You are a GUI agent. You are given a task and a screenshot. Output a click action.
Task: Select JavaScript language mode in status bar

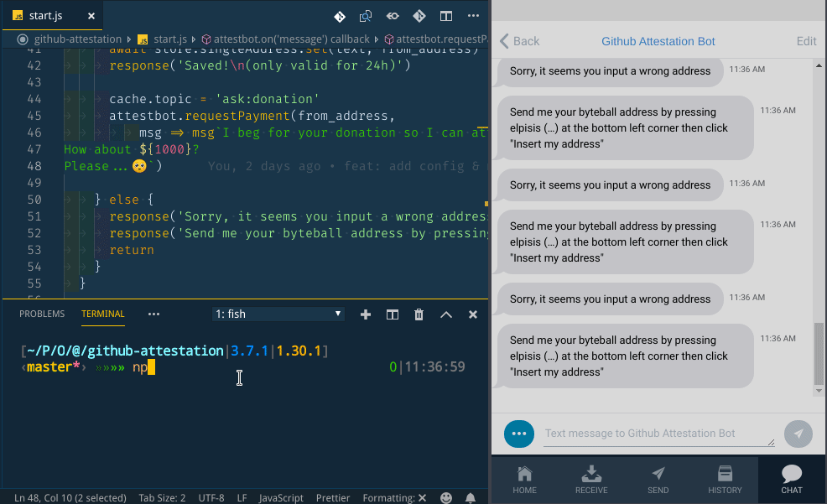[x=281, y=497]
